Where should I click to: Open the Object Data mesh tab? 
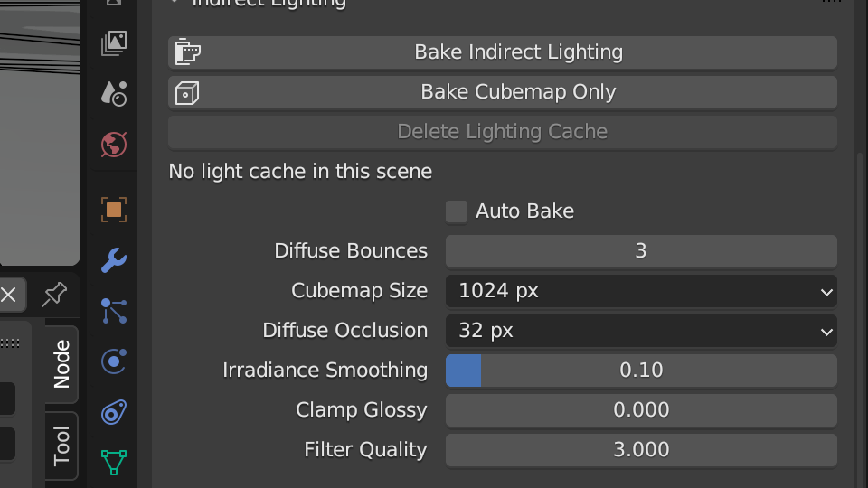tap(114, 463)
